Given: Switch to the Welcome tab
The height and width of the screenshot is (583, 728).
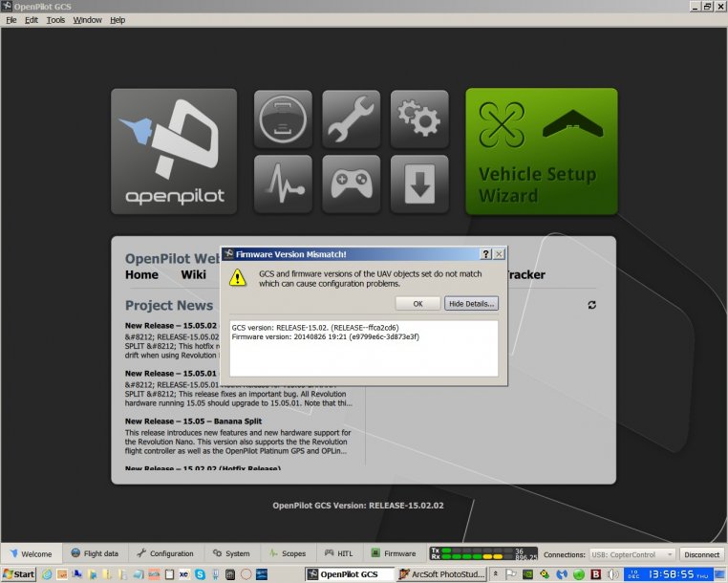Looking at the screenshot, I should (32, 553).
